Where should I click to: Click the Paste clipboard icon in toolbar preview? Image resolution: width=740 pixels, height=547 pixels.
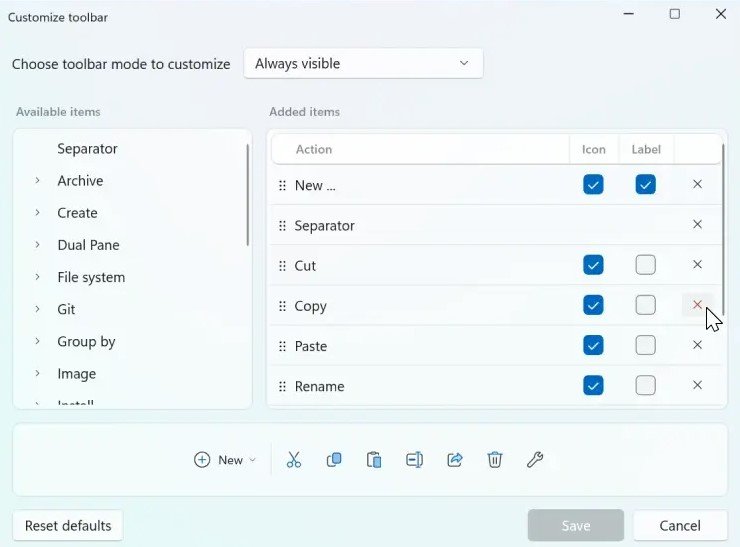(374, 460)
